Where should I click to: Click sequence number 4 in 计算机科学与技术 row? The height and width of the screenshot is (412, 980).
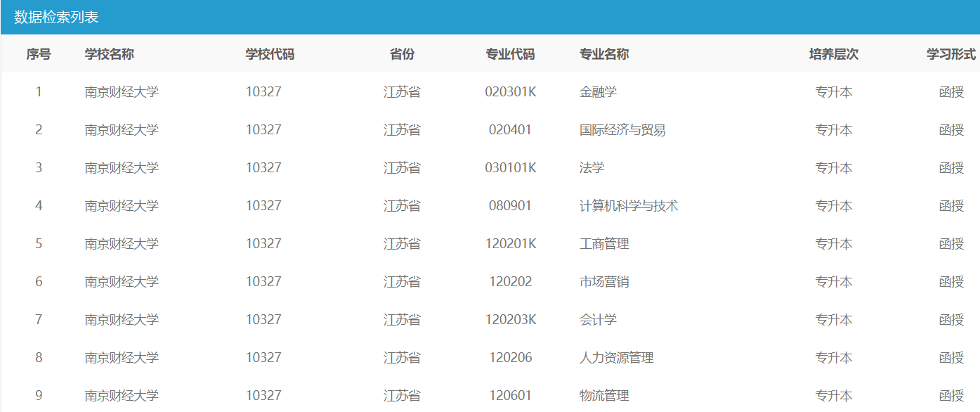click(x=39, y=206)
